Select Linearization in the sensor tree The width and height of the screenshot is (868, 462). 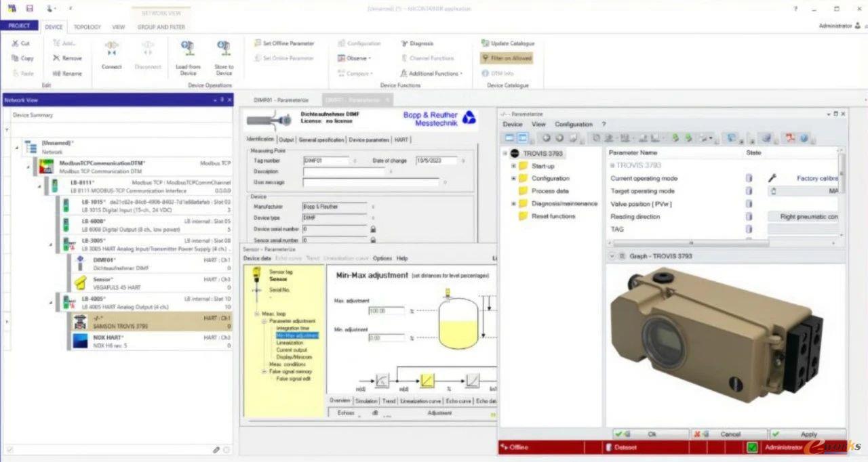coord(290,343)
